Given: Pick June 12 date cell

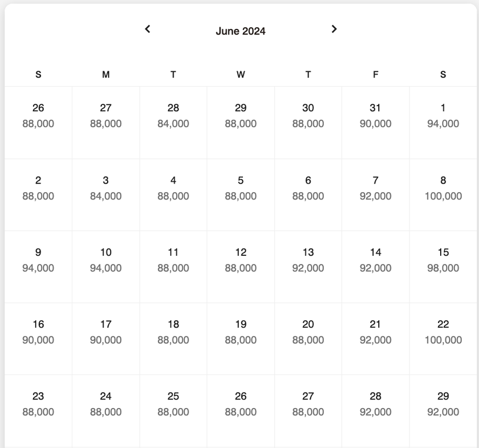Looking at the screenshot, I should (x=241, y=267).
